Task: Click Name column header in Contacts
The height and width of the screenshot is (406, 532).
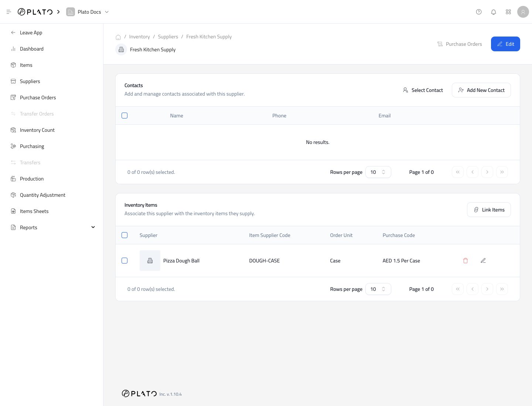Action: pos(177,116)
